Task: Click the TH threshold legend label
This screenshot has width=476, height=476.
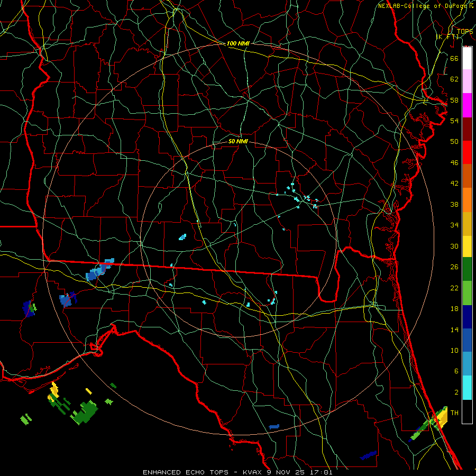Action: [454, 413]
